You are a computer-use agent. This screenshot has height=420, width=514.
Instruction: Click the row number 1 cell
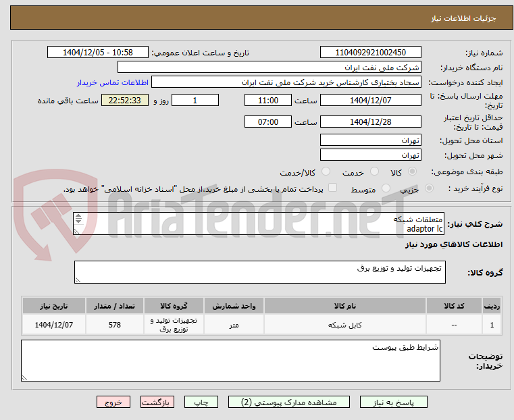[492, 325]
